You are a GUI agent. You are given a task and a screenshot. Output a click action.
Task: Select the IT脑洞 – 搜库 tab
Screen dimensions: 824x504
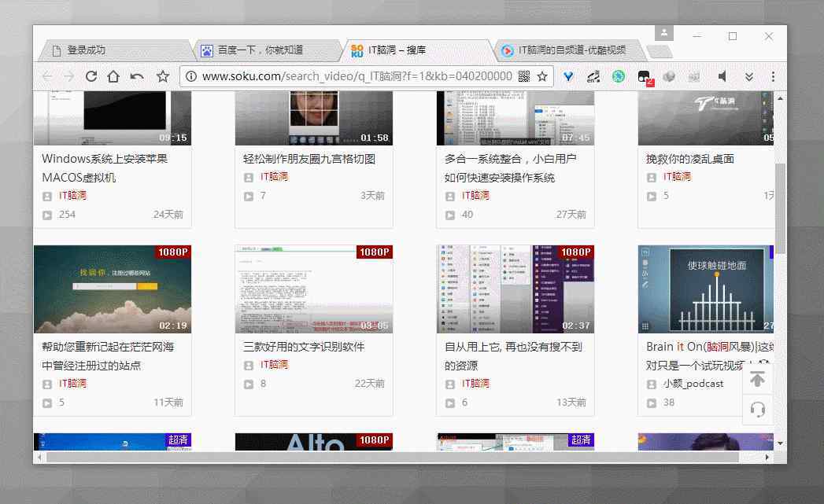coord(419,50)
